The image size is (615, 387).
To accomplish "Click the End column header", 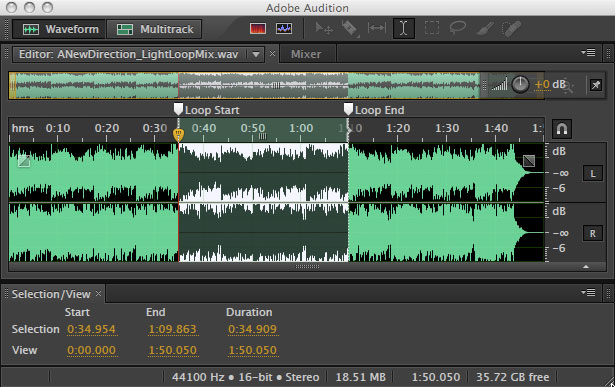I will 156,312.
